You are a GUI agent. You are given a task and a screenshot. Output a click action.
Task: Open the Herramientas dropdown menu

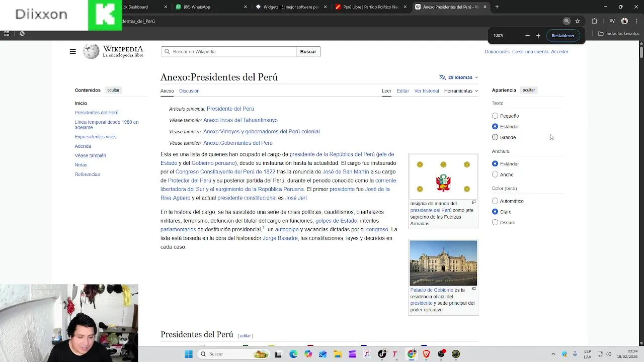coord(461,91)
